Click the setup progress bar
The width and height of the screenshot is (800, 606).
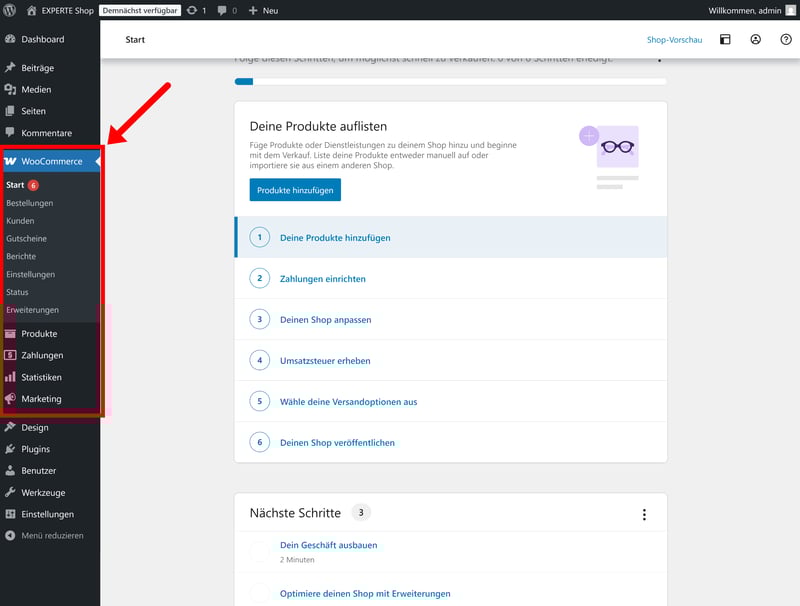click(450, 82)
